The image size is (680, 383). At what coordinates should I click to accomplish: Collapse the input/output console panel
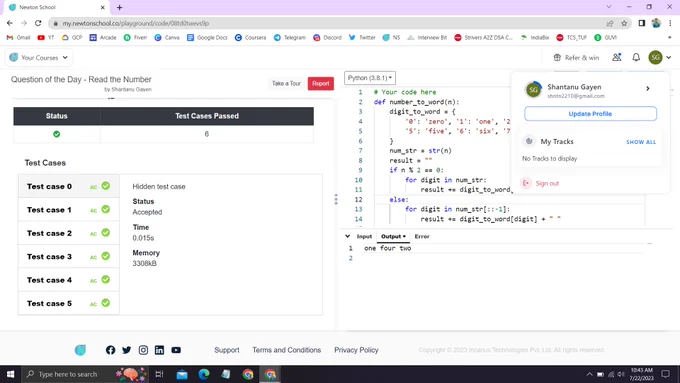click(x=347, y=236)
